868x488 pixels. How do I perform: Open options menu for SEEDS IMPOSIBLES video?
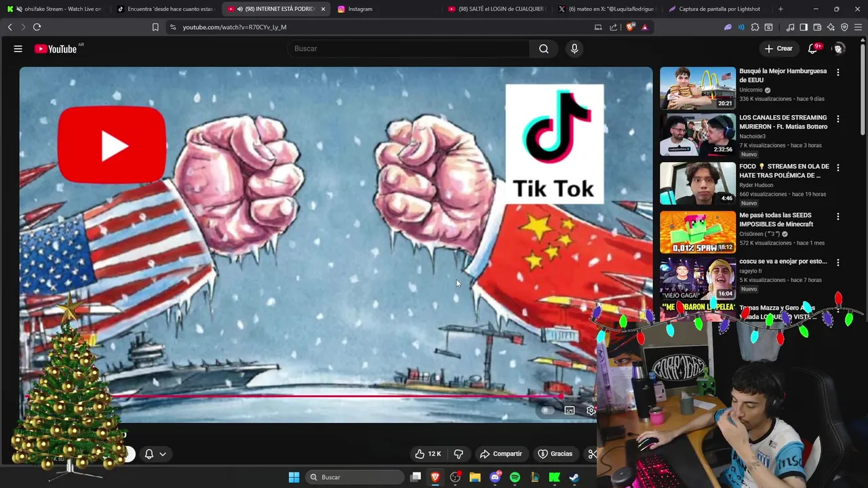pyautogui.click(x=838, y=216)
